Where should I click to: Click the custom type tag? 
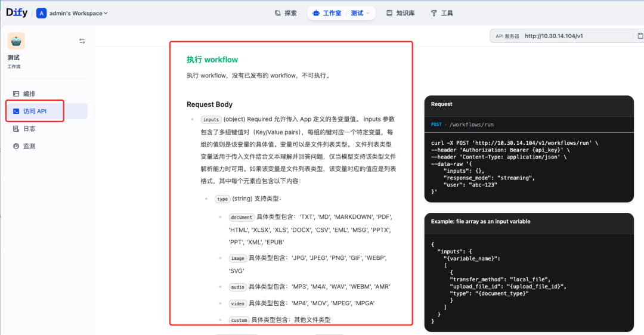239,320
